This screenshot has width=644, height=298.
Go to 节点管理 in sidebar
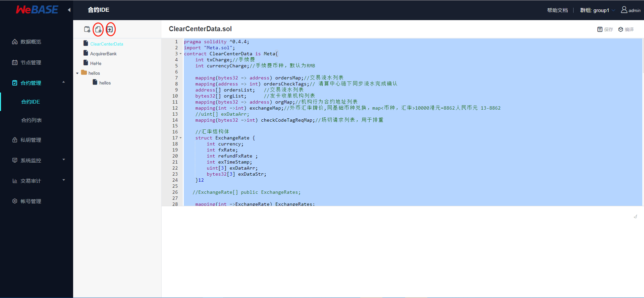(x=31, y=62)
